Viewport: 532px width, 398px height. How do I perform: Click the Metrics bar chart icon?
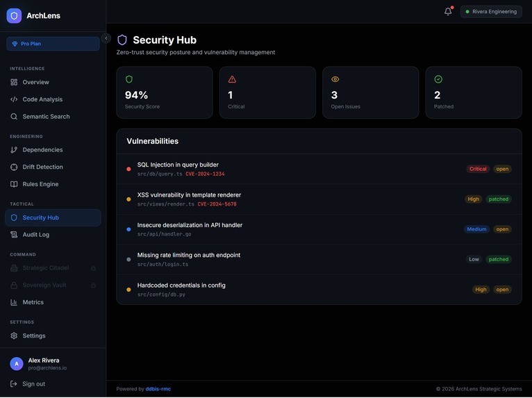pos(14,302)
